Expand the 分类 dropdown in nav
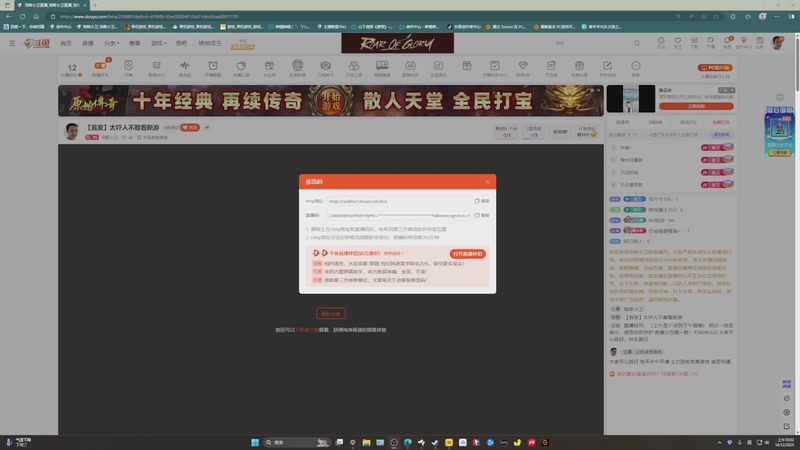This screenshot has width=800, height=450. click(112, 43)
